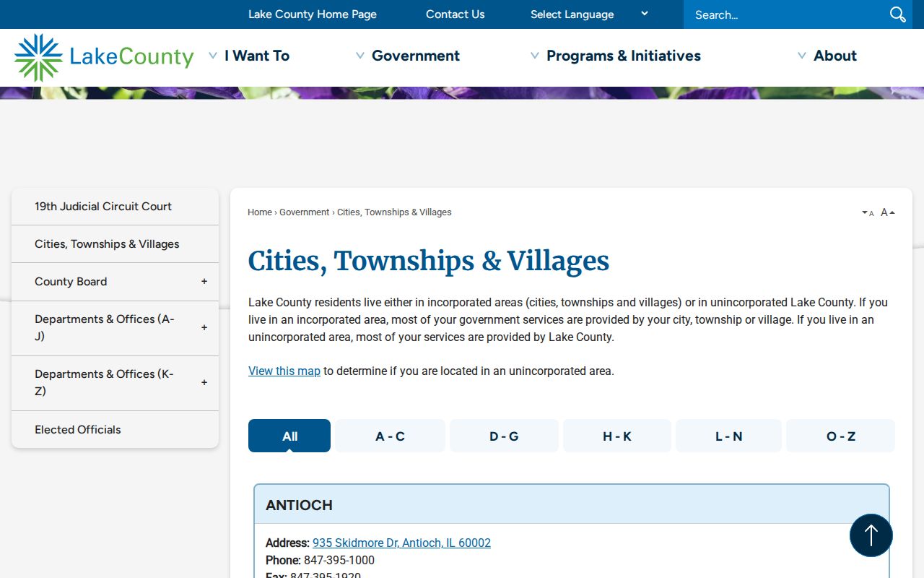The height and width of the screenshot is (578, 924).
Task: Click the scroll-to-top arrow button
Action: 871,535
